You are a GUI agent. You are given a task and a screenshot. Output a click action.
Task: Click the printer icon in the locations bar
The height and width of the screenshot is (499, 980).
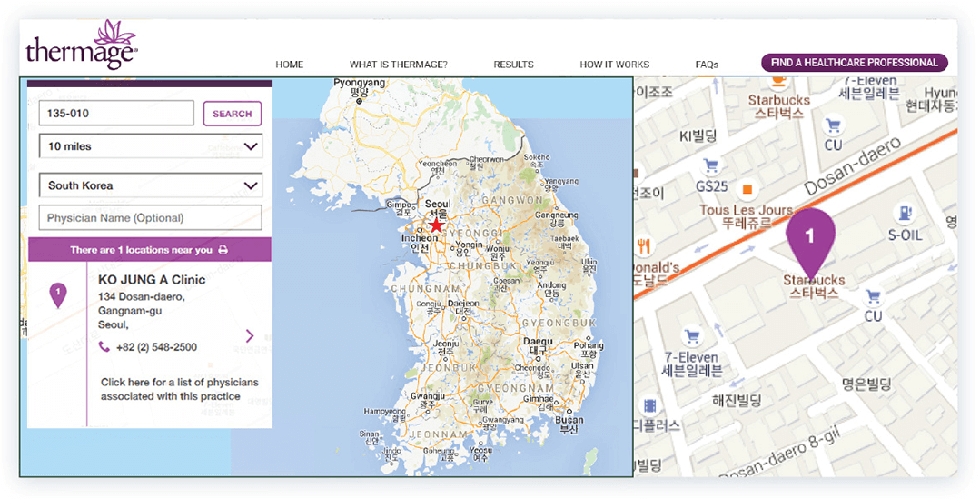223,250
